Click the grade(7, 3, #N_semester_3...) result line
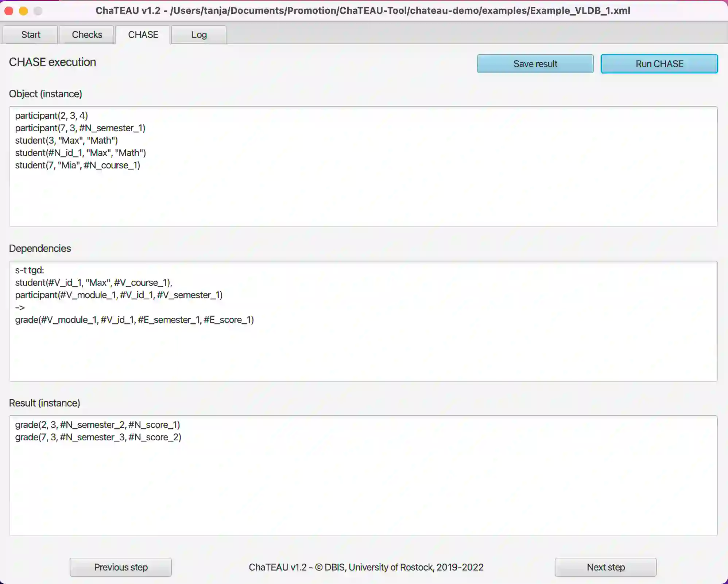 (98, 437)
